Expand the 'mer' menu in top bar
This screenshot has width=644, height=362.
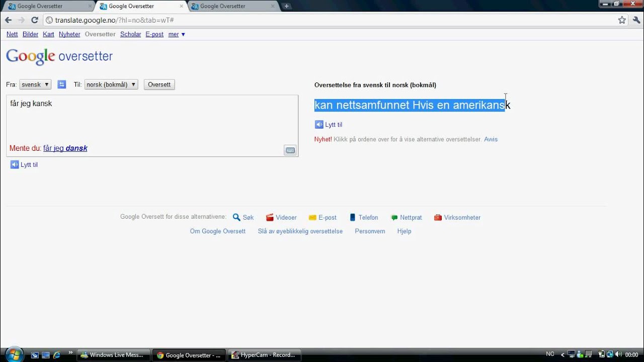177,34
